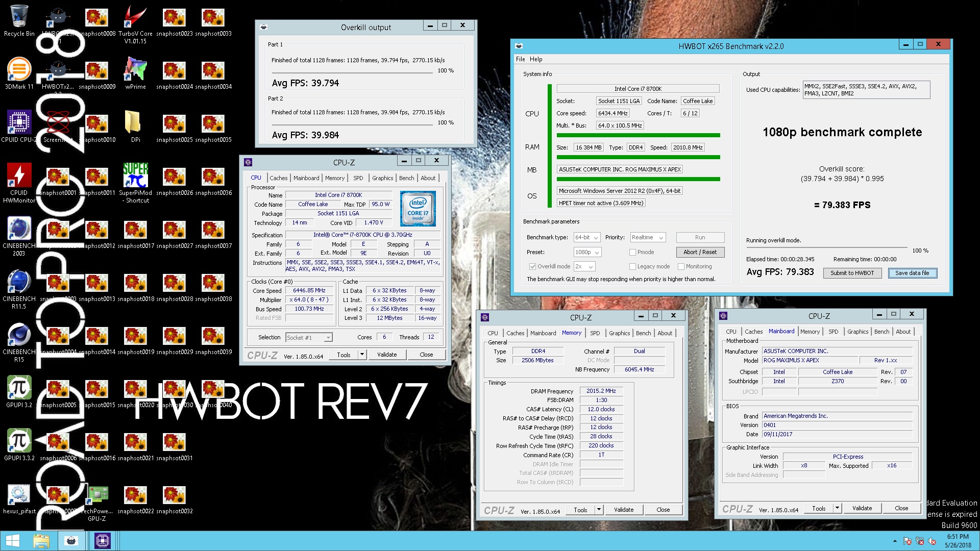Switch to HWBOT x265 taskbar app
The image size is (980, 551).
[71, 541]
